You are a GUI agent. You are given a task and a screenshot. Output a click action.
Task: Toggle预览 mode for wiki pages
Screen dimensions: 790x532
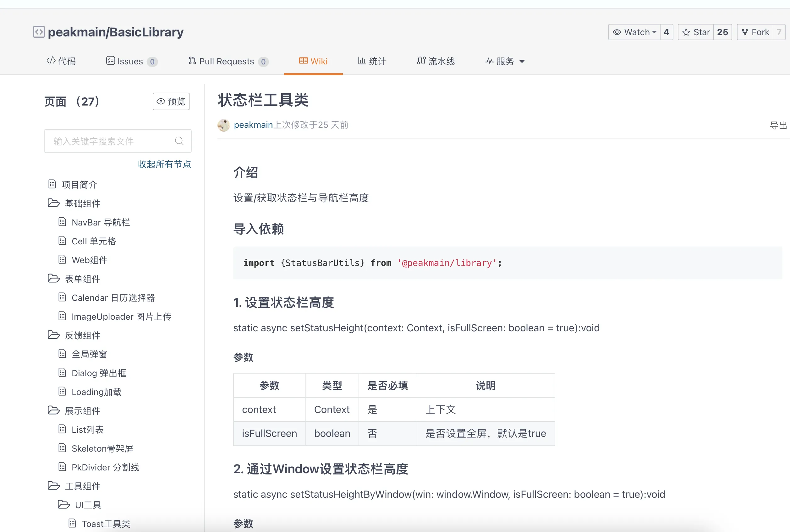click(x=170, y=101)
